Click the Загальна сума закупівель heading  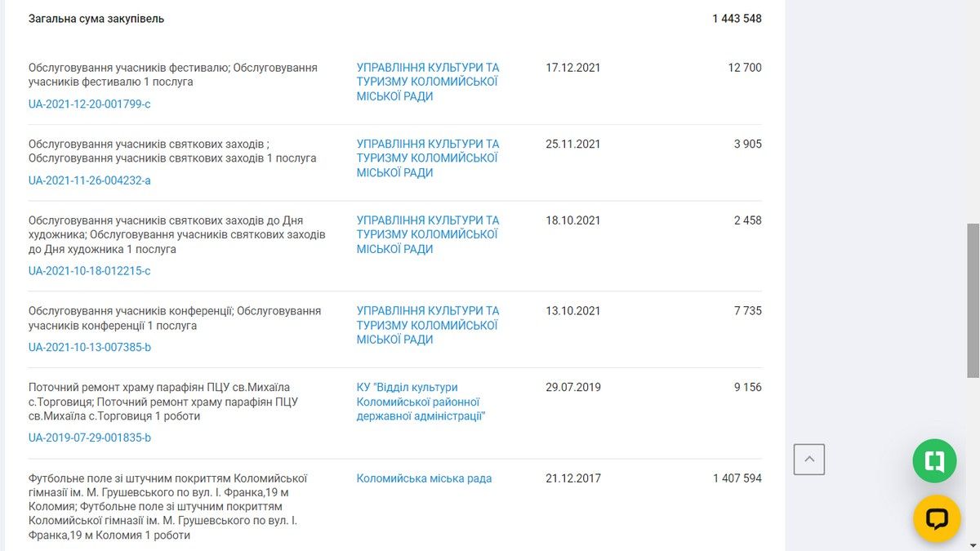96,18
